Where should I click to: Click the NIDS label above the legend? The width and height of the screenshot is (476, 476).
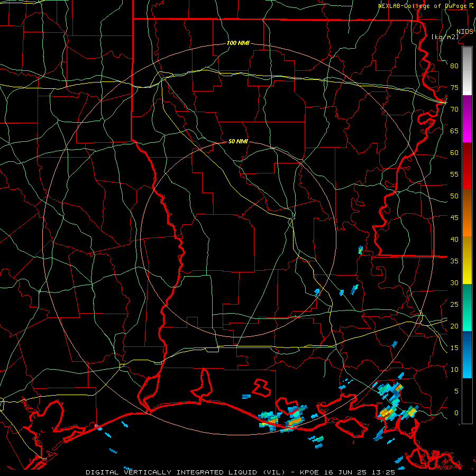(x=464, y=32)
